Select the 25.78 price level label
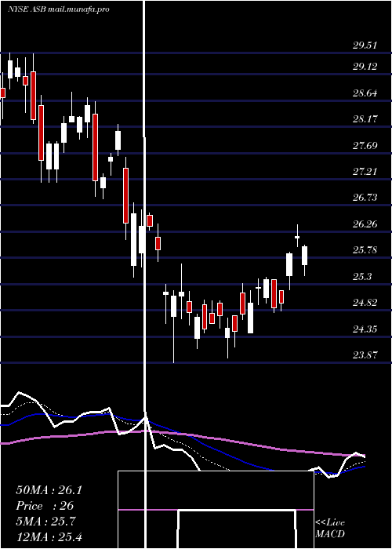 (x=365, y=250)
